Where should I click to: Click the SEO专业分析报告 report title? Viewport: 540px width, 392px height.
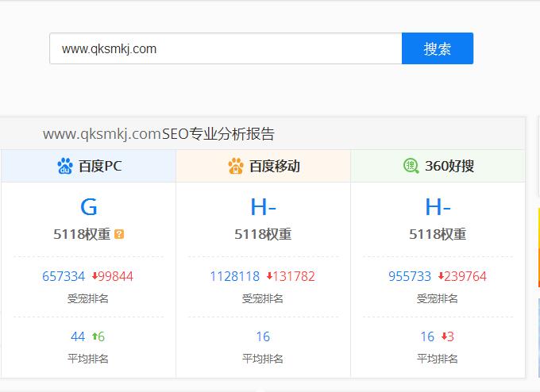tap(218, 133)
